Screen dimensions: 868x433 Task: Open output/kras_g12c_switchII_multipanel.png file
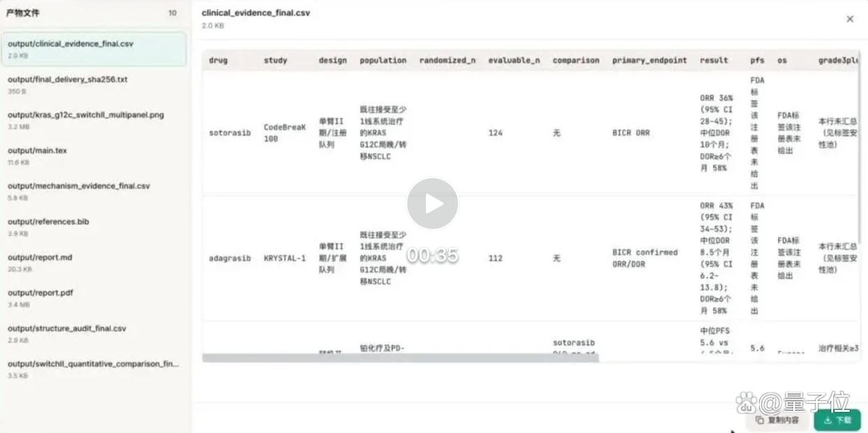pos(94,120)
